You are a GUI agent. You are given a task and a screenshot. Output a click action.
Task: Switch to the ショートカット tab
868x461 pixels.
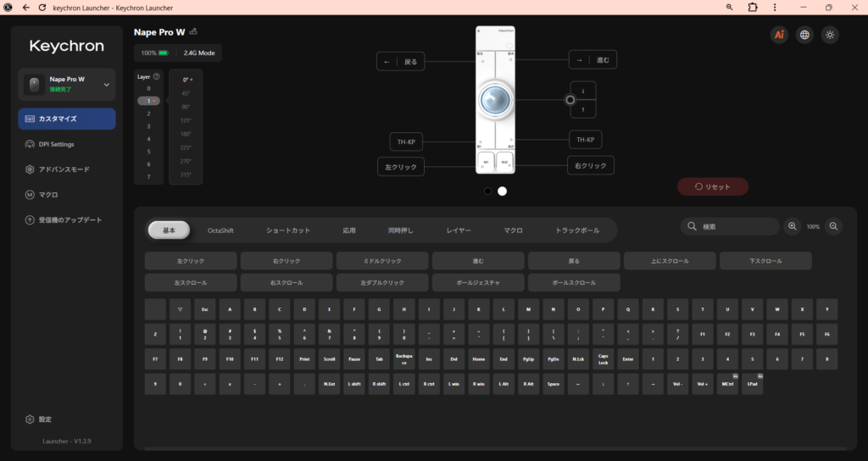point(288,230)
